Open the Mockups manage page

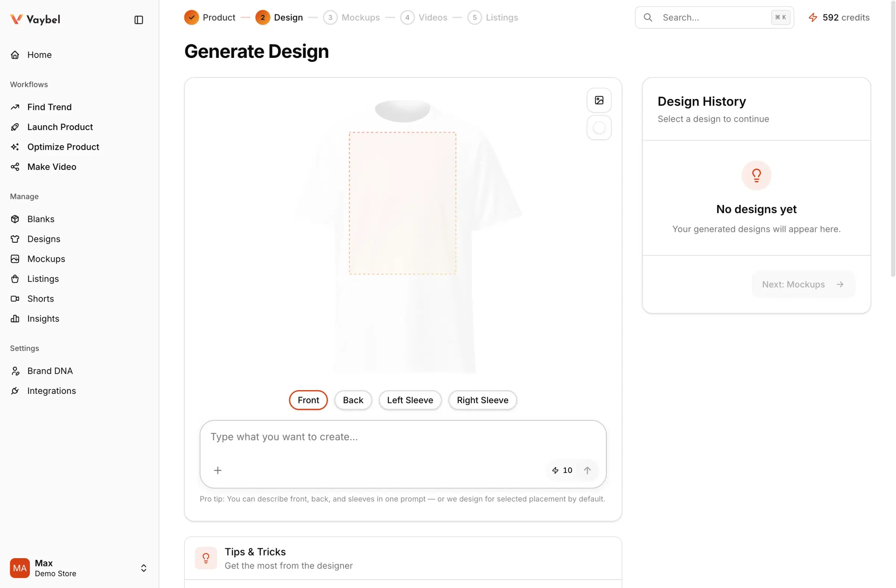click(x=46, y=259)
